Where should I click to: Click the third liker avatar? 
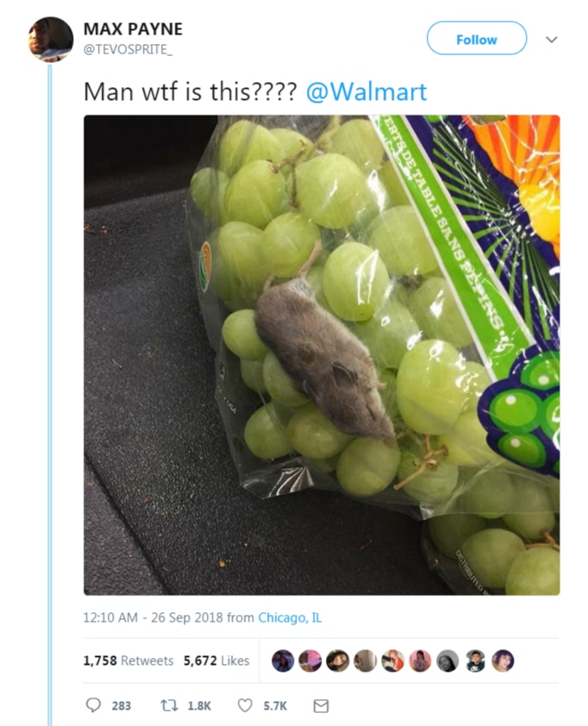(x=337, y=660)
